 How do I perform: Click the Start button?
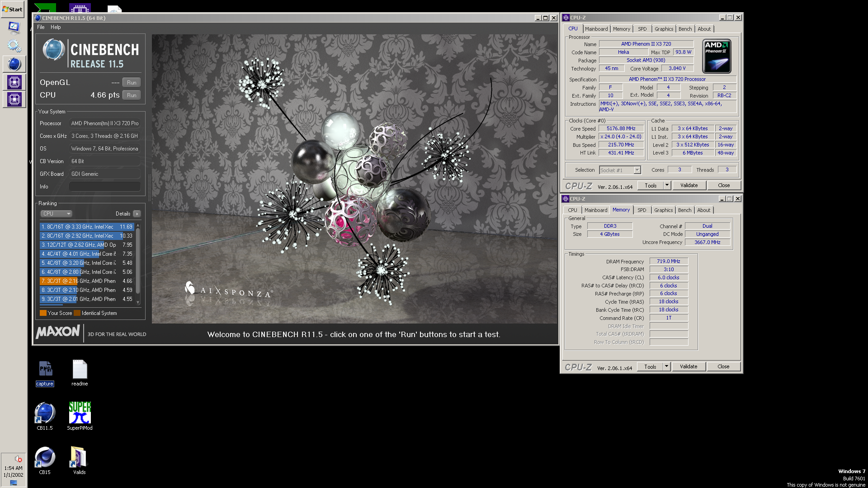pos(13,9)
